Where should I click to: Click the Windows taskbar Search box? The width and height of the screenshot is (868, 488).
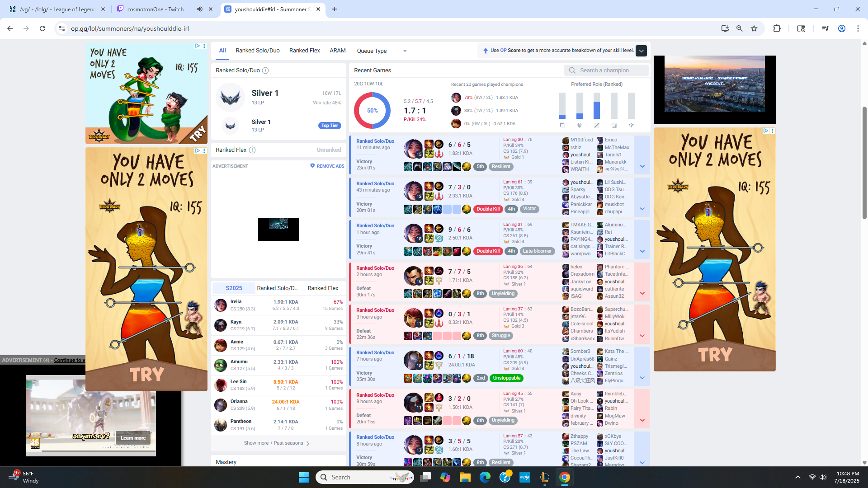coord(364,477)
